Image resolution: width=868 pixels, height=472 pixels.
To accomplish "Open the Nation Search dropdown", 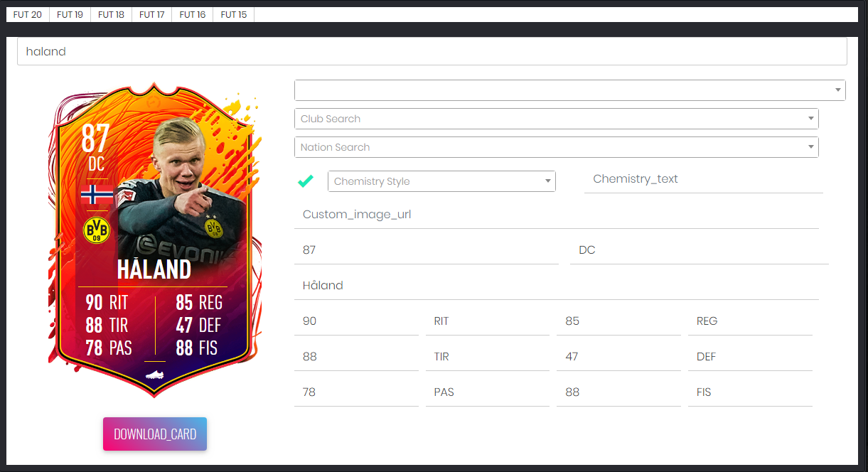I will tap(557, 147).
